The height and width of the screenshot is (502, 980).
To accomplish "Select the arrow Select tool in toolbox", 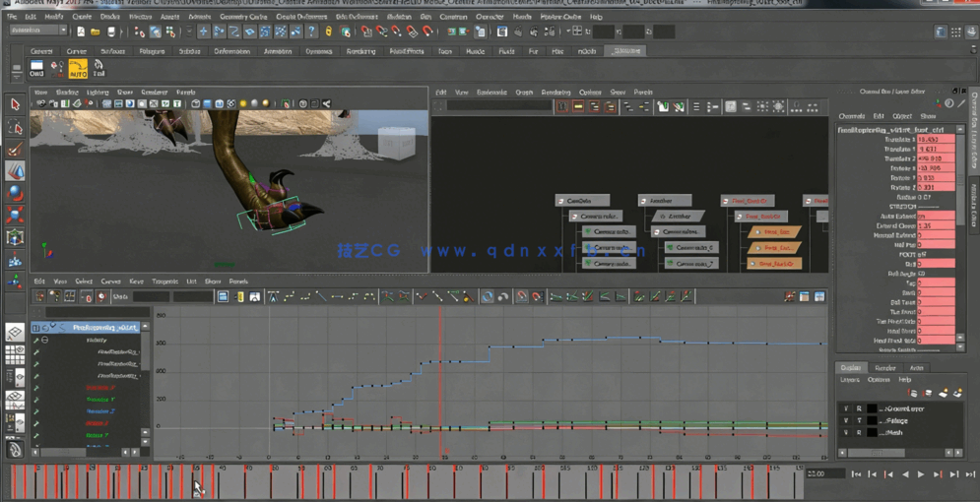I will pos(15,104).
